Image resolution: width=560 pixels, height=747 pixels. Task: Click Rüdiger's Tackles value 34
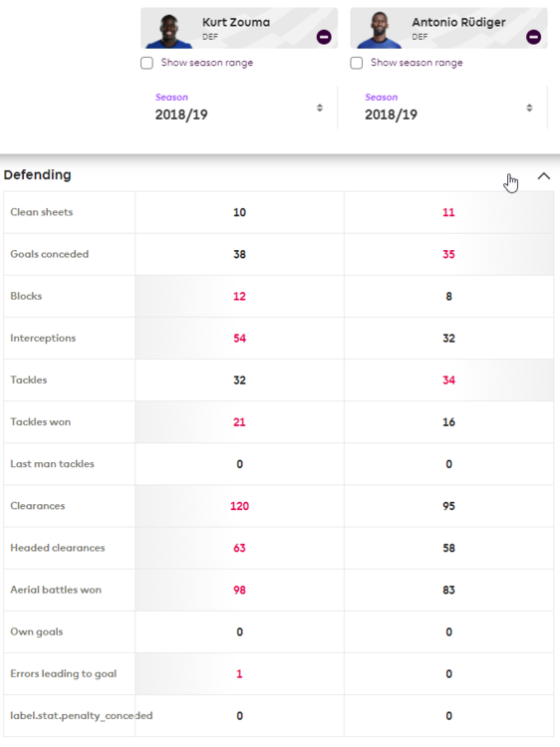tap(449, 380)
